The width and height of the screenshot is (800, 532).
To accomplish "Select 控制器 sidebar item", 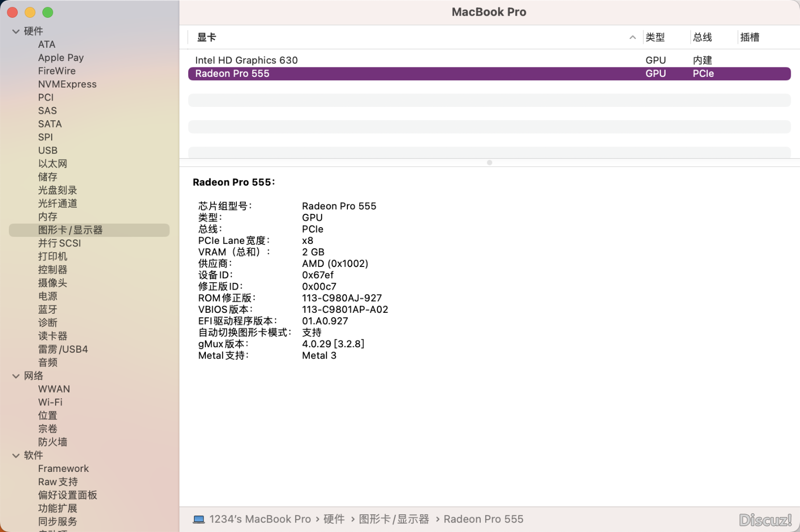I will [53, 270].
